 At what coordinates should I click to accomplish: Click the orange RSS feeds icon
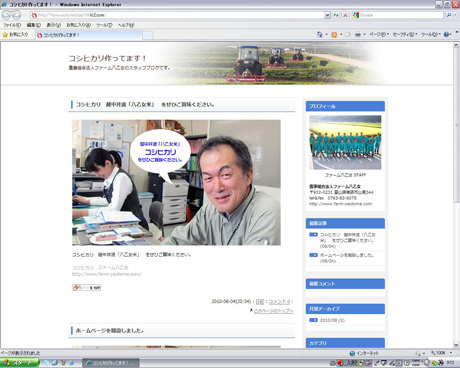(334, 34)
